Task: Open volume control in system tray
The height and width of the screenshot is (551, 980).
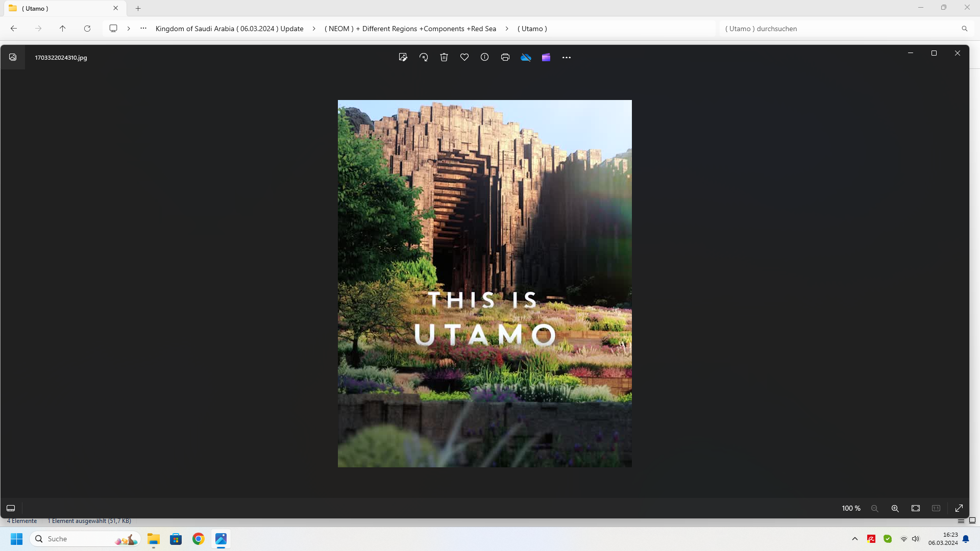Action: pos(916,539)
